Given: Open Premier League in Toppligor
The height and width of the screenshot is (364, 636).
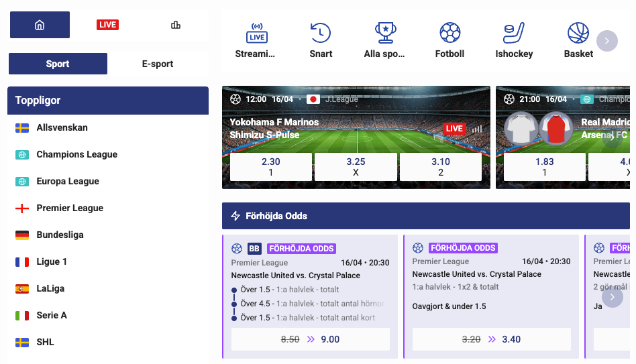Looking at the screenshot, I should (x=108, y=208).
